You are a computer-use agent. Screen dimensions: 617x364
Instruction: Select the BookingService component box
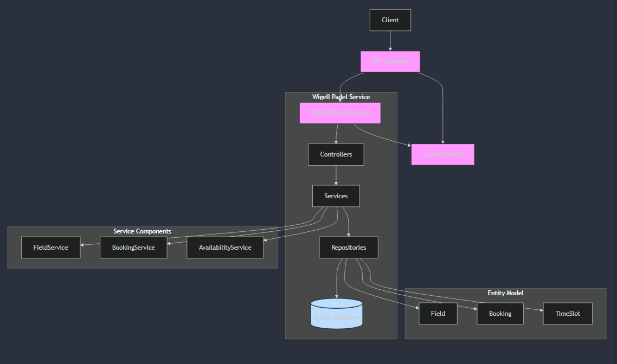click(x=133, y=248)
